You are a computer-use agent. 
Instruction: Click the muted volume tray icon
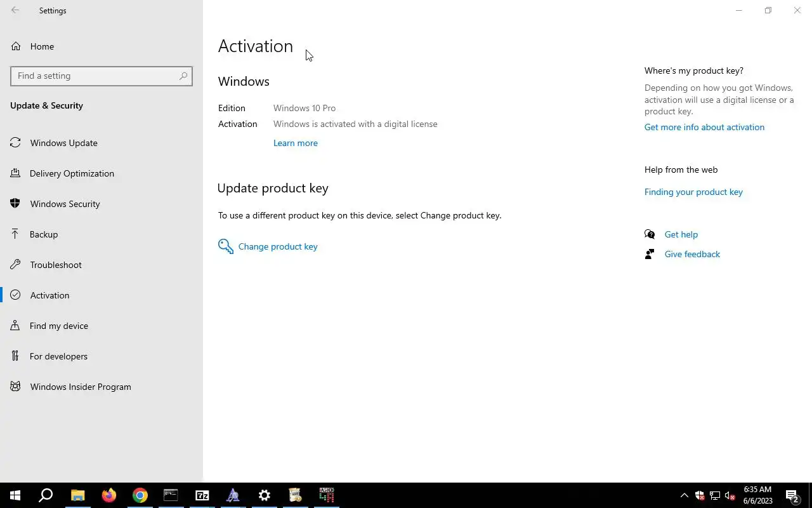[x=730, y=495]
